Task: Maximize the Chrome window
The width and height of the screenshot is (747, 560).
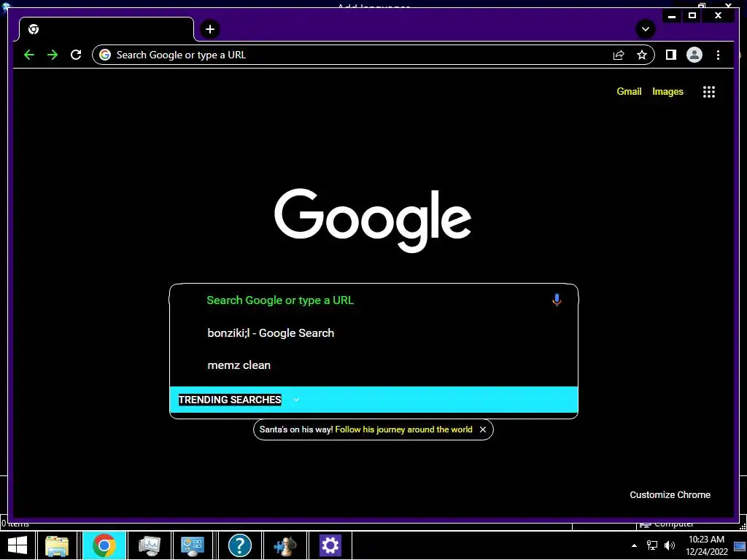Action: pos(692,16)
